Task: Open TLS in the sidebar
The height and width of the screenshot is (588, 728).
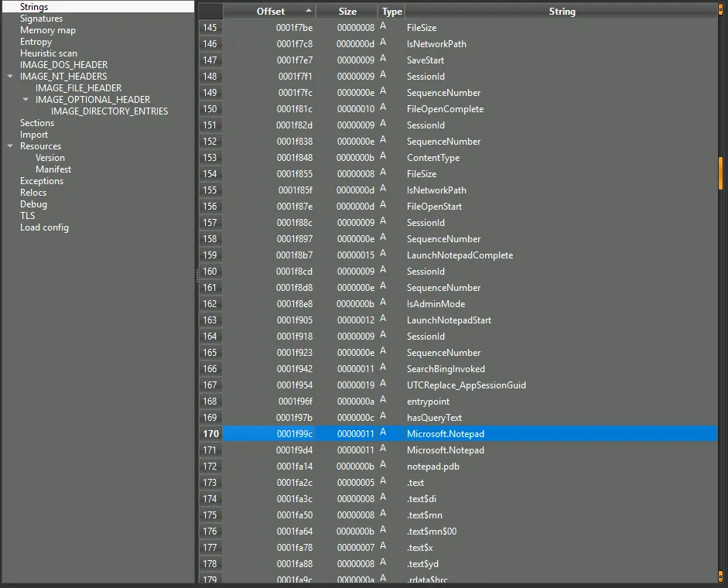Action: pos(27,216)
